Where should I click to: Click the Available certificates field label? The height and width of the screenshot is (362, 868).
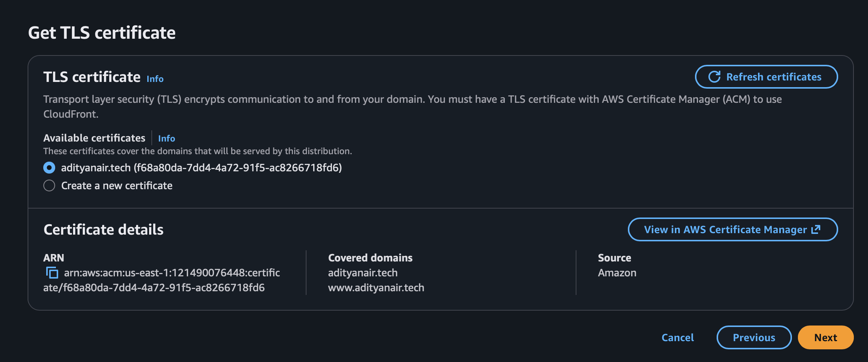click(94, 138)
